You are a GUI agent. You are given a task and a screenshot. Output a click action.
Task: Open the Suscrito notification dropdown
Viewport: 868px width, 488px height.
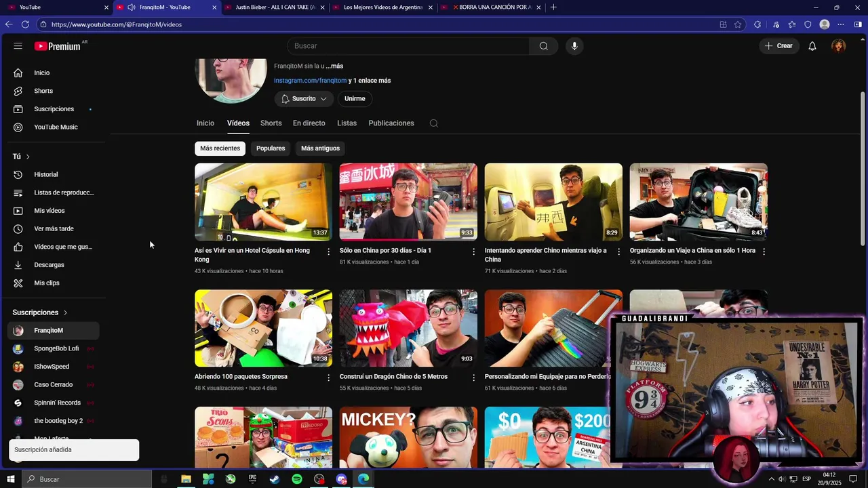pos(304,99)
